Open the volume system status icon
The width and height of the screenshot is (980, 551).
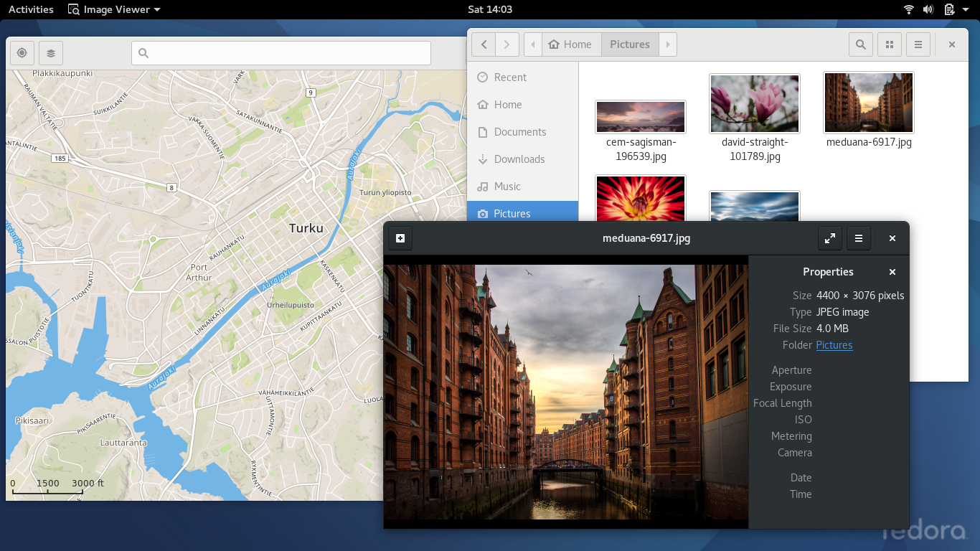(928, 9)
